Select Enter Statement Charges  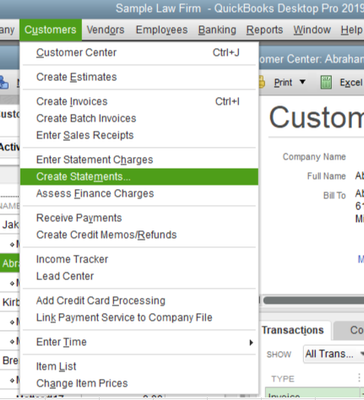point(139,160)
